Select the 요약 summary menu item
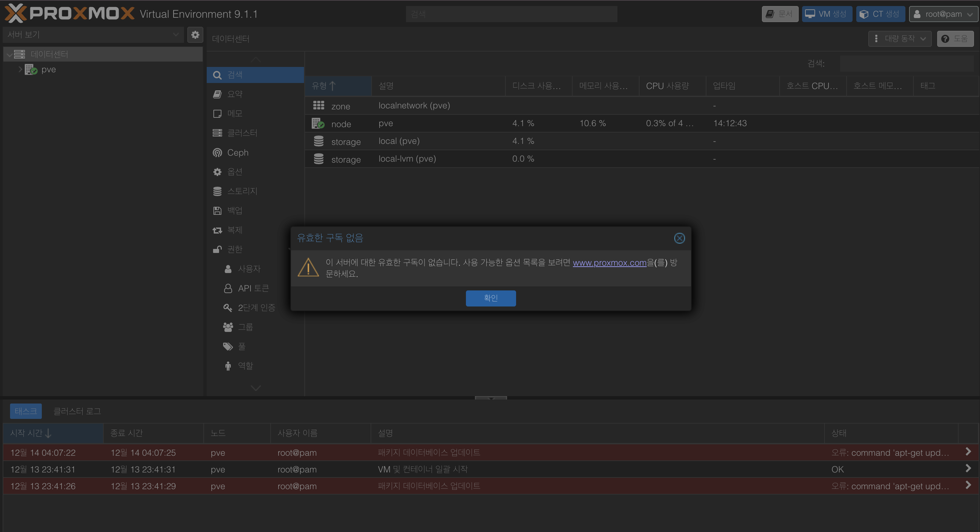 235,94
